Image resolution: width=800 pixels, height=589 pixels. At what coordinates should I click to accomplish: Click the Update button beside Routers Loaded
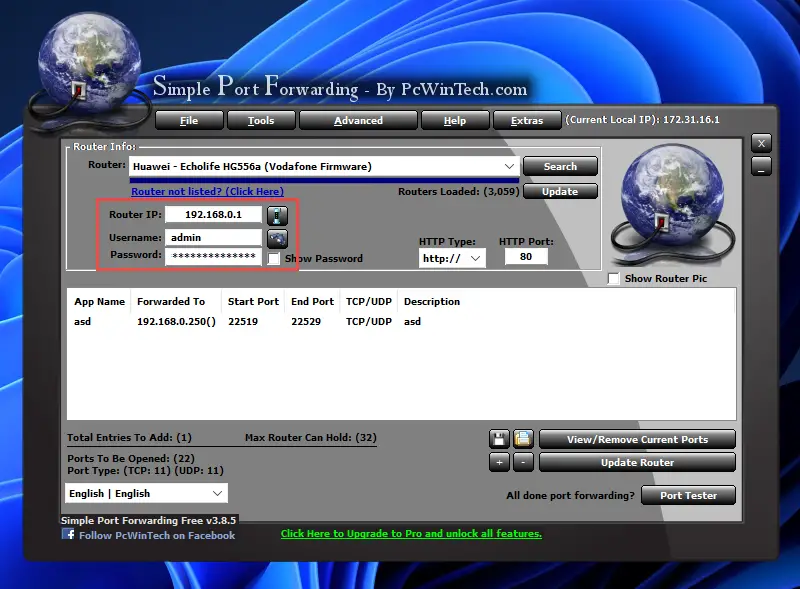560,191
